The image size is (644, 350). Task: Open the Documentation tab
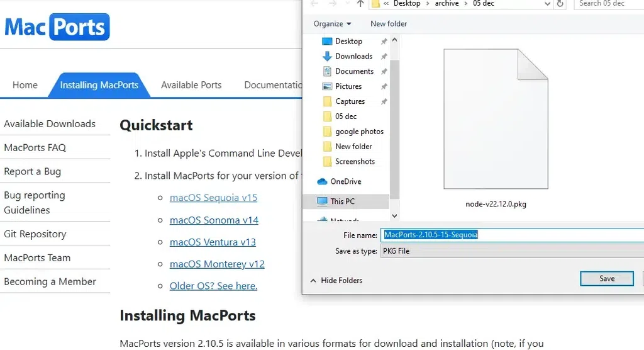[x=273, y=85]
